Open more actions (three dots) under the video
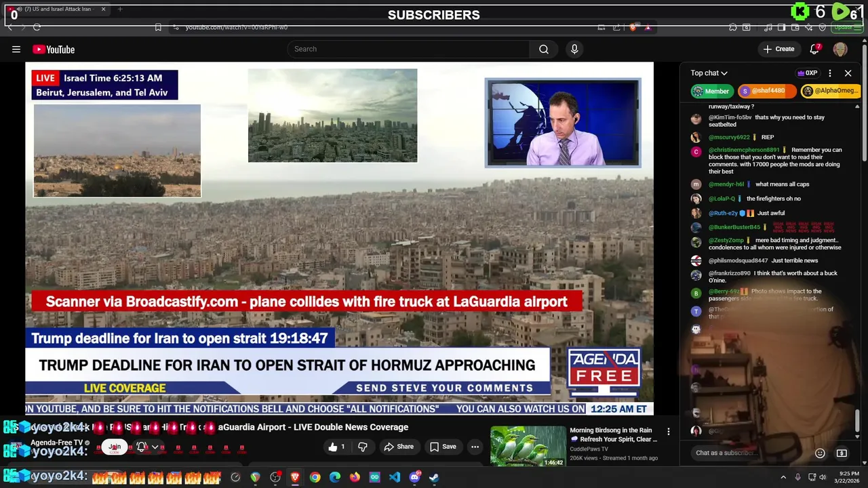The height and width of the screenshot is (488, 868). click(475, 447)
